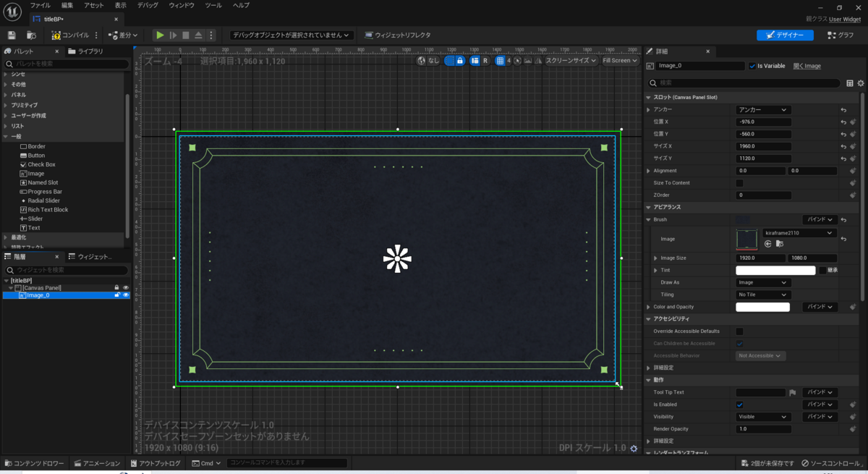Toggle grid snapping icon in viewport
This screenshot has width=868, height=474.
500,61
